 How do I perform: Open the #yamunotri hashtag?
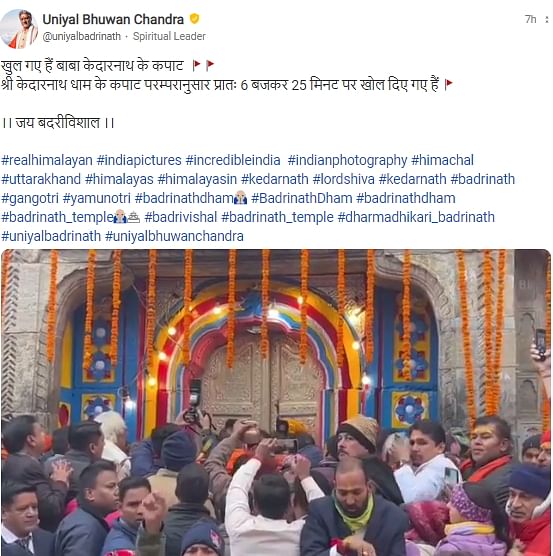pos(97,198)
